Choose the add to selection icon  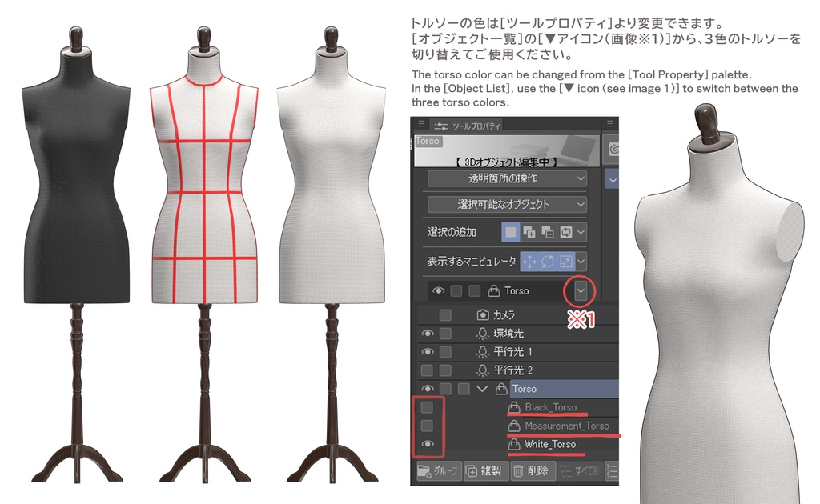tap(529, 232)
